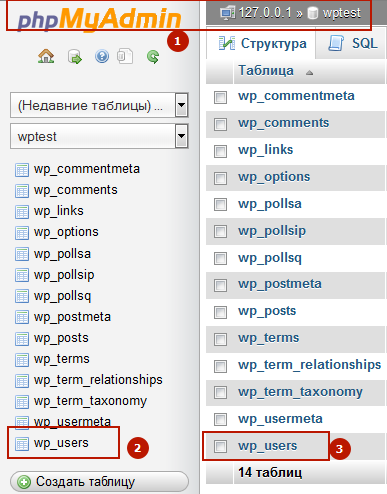Tick the wp_term_taxonomy checkbox
Image resolution: width=387 pixels, height=494 pixels.
pos(220,392)
